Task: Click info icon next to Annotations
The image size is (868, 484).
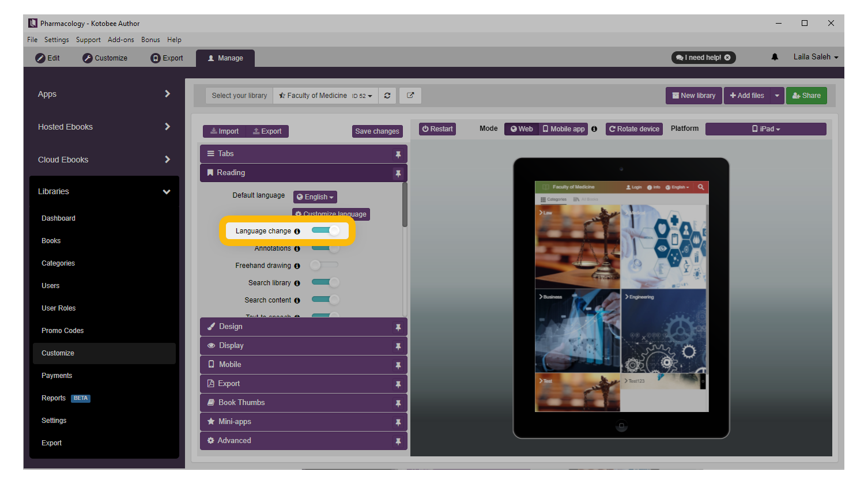Action: (x=297, y=249)
